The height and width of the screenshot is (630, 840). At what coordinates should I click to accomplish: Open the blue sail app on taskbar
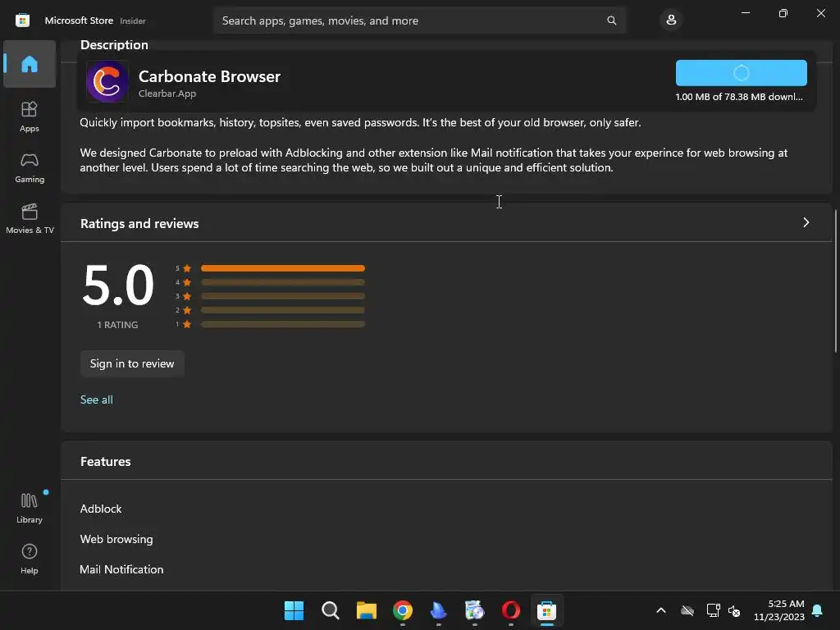(x=438, y=610)
